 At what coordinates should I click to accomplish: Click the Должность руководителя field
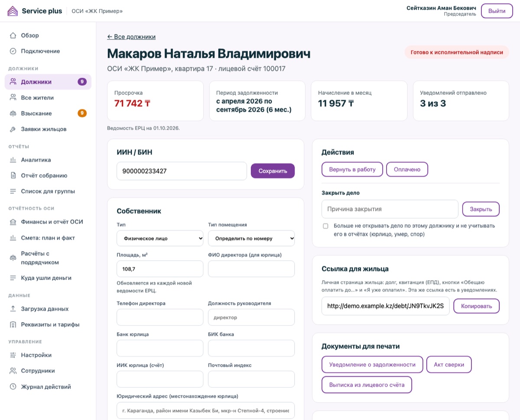click(x=251, y=317)
